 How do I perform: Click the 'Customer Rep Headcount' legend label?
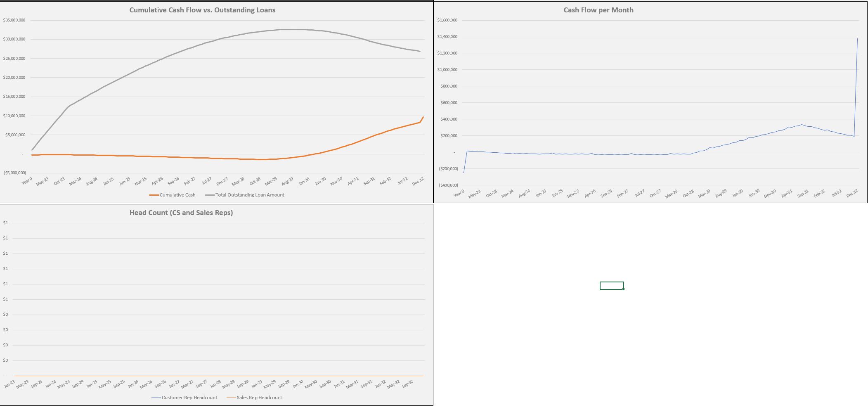(x=189, y=398)
